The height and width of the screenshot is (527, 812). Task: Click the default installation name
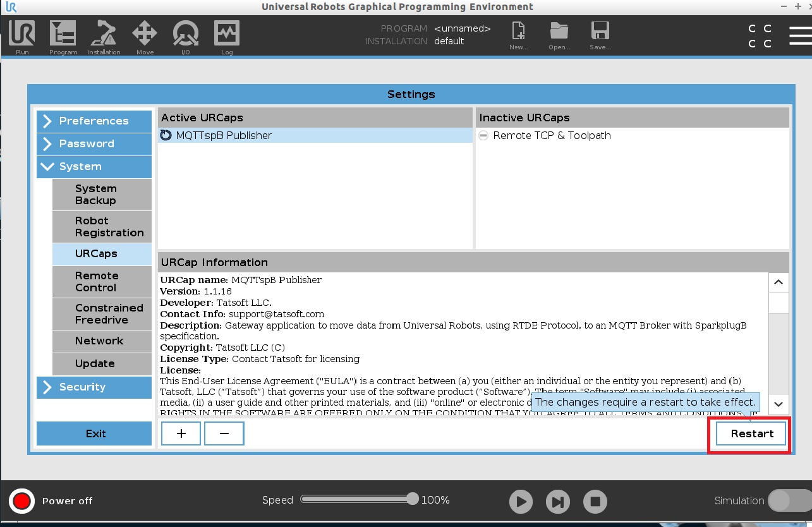(449, 41)
